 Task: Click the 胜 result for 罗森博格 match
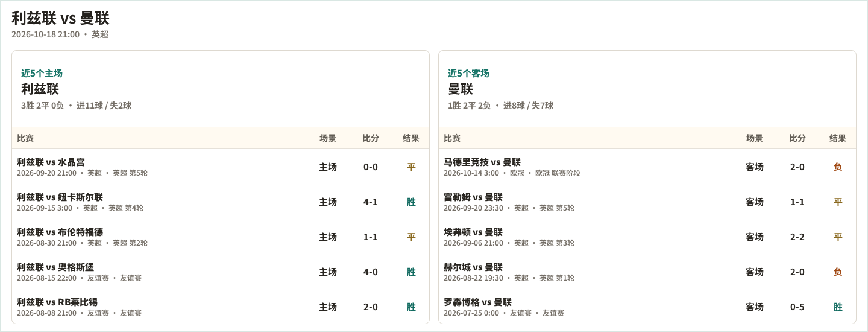(838, 307)
